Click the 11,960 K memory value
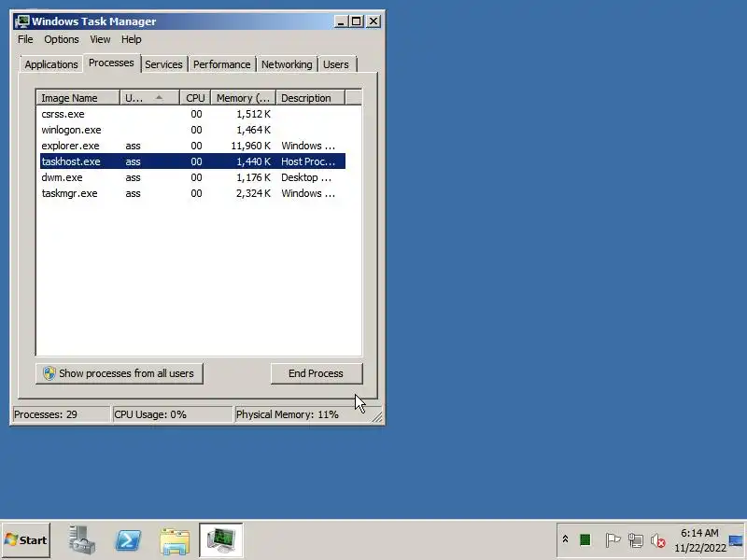The image size is (747, 560). tap(250, 146)
